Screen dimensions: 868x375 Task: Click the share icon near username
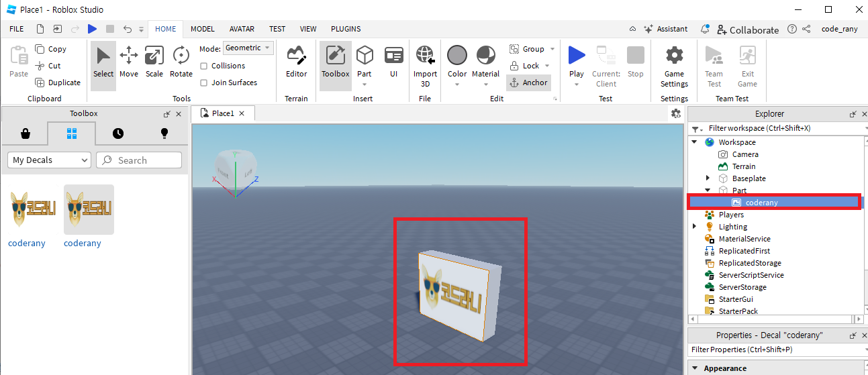(806, 29)
